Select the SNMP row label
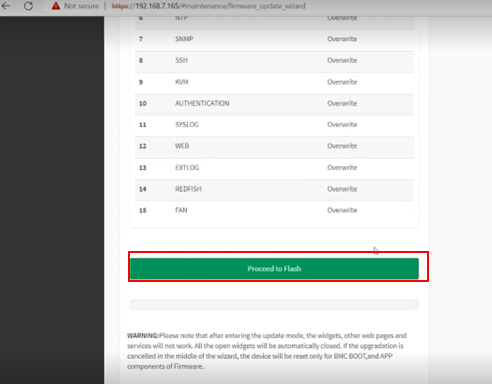Screen dimensions: 492x384 tap(184, 39)
